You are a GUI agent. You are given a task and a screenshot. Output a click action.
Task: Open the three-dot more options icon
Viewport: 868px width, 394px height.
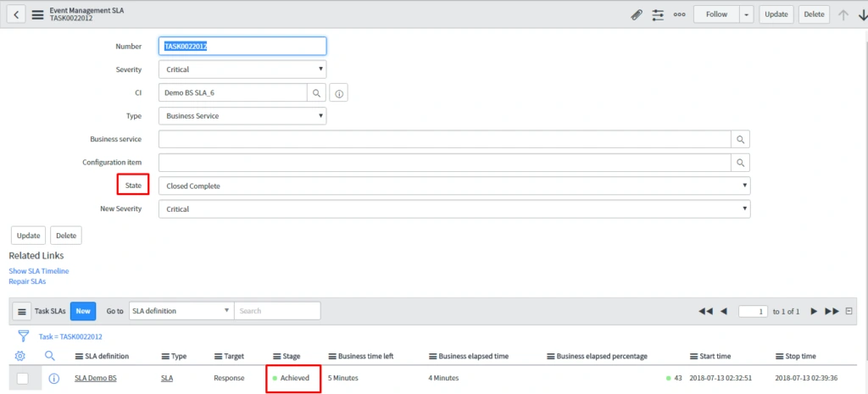(679, 14)
